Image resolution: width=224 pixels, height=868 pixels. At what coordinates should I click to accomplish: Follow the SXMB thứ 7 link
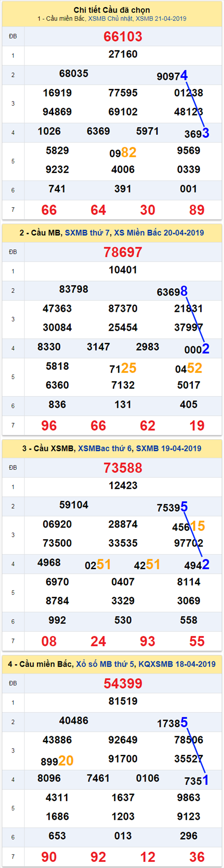point(87,232)
